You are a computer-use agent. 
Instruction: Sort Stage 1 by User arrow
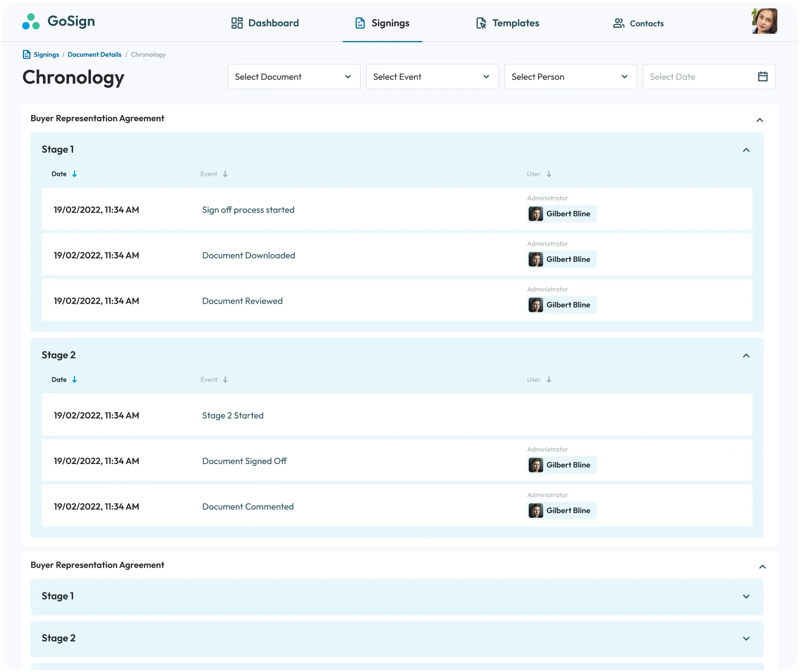pyautogui.click(x=549, y=174)
